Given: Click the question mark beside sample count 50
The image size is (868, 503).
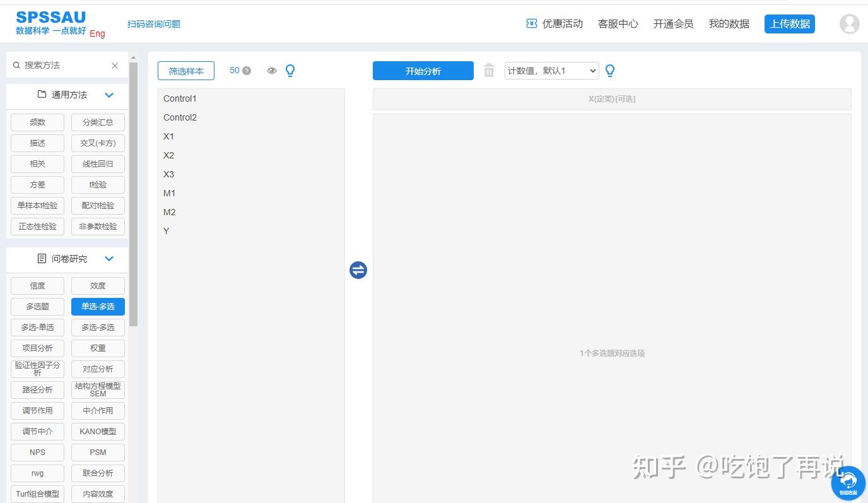Looking at the screenshot, I should click(247, 70).
